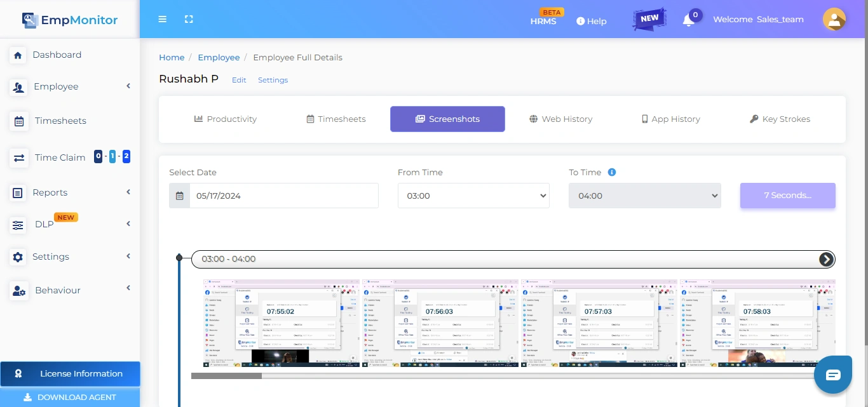This screenshot has height=407, width=868.
Task: Open the Help info icon
Action: click(580, 20)
